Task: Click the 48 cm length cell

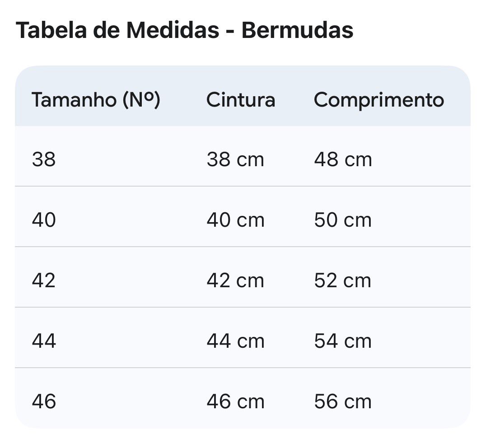Action: pos(343,160)
